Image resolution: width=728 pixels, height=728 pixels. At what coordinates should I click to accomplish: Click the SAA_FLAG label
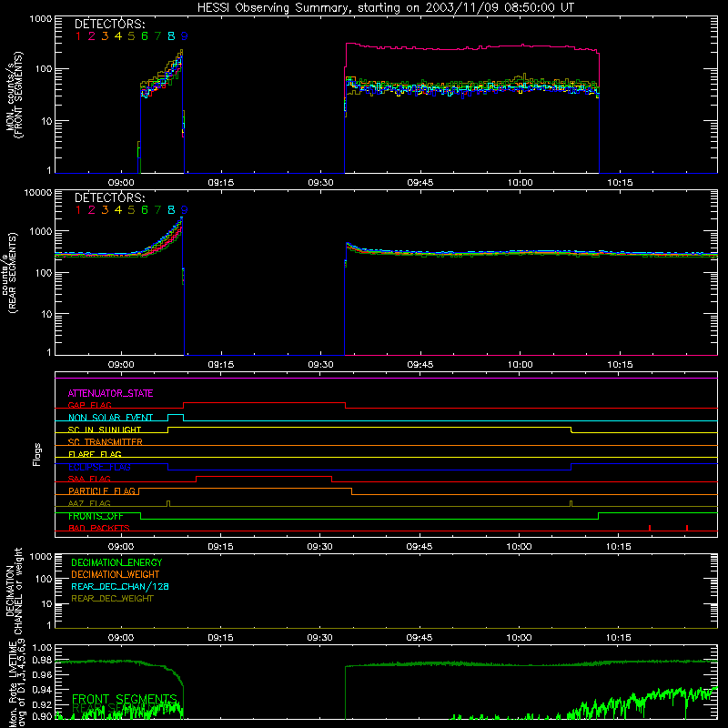[89, 480]
